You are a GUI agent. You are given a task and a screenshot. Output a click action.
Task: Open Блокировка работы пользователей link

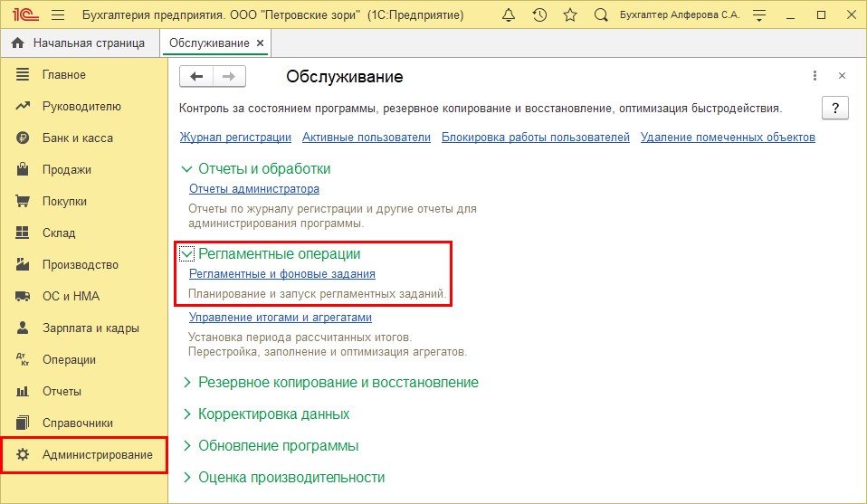pyautogui.click(x=535, y=137)
